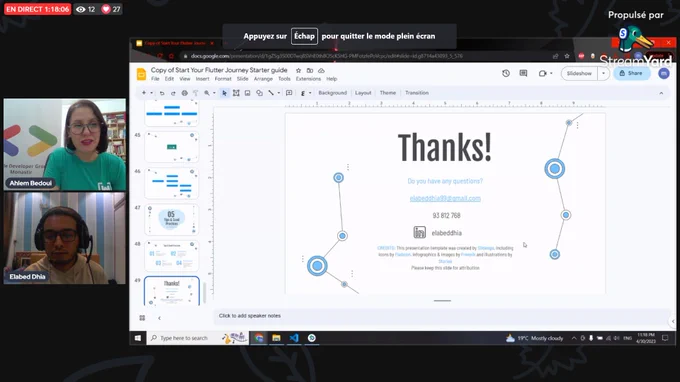Open the Arrange menu
Image resolution: width=680 pixels, height=382 pixels.
(x=263, y=79)
